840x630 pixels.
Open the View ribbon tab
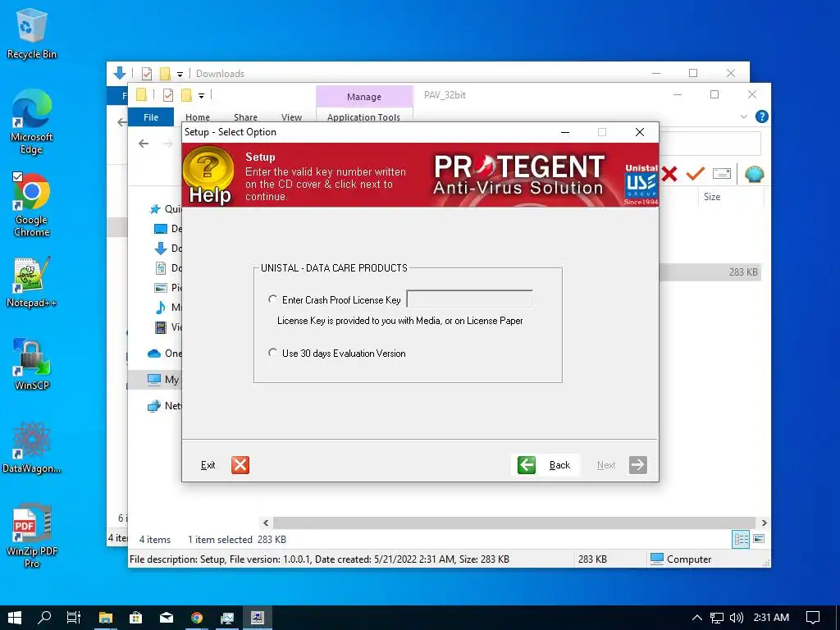[291, 116]
